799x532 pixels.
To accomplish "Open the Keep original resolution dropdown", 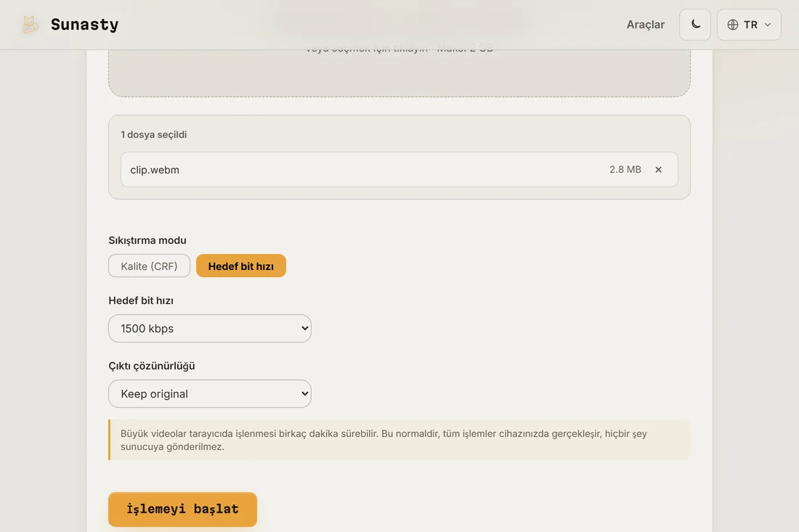I will click(x=210, y=393).
